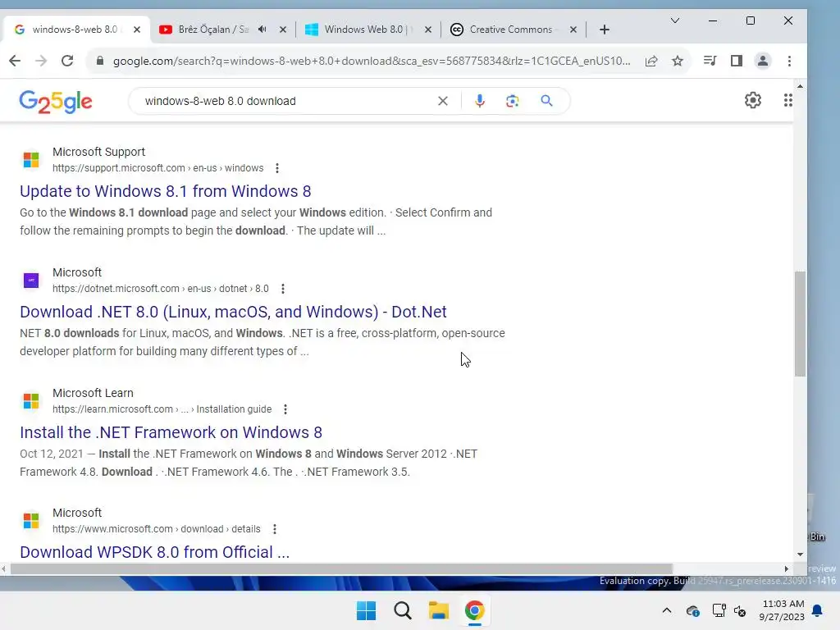Viewport: 840px width, 630px height.
Task: Open the network display tray icon
Action: pos(719,610)
